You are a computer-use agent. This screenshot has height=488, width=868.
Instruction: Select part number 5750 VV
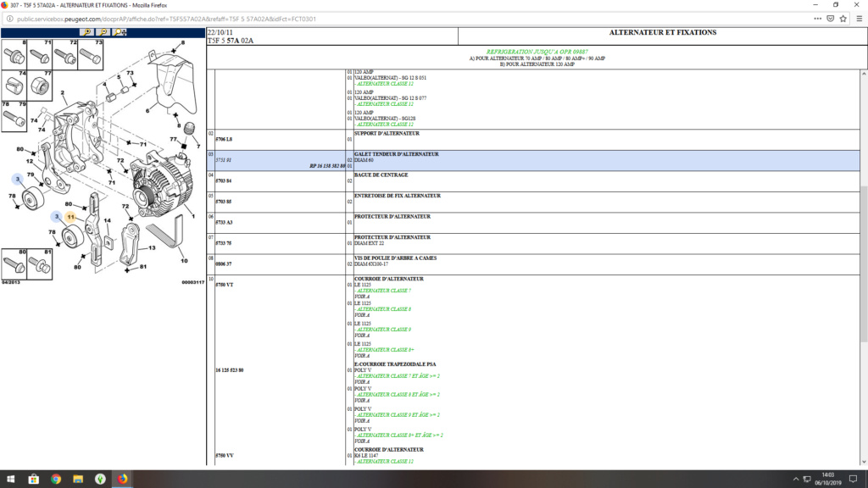coord(224,456)
